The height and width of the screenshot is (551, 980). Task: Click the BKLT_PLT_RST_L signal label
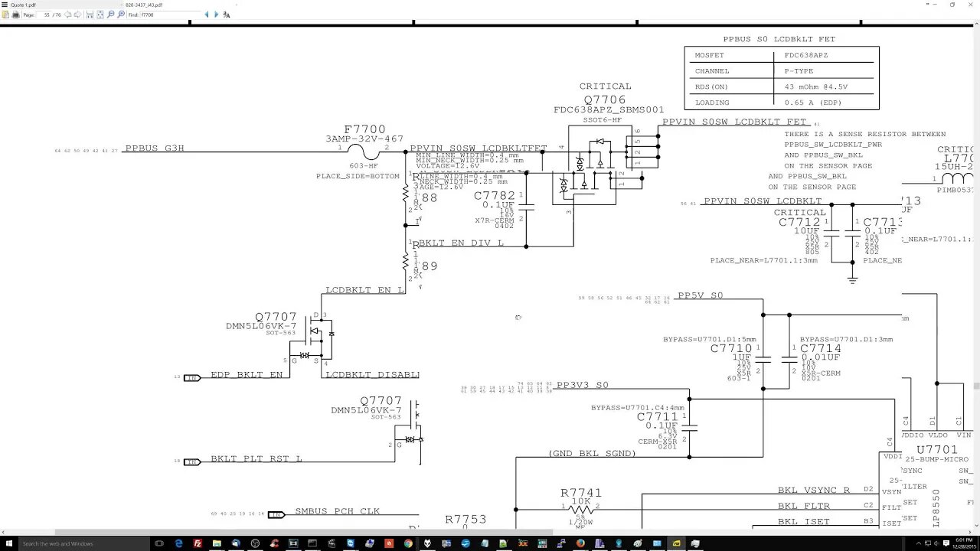pos(256,459)
